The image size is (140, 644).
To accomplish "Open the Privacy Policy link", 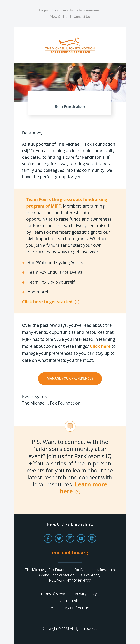I will pos(86,593).
